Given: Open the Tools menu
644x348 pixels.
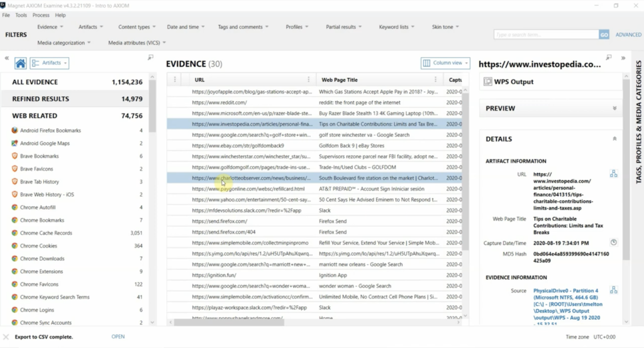Looking at the screenshot, I should pyautogui.click(x=21, y=15).
